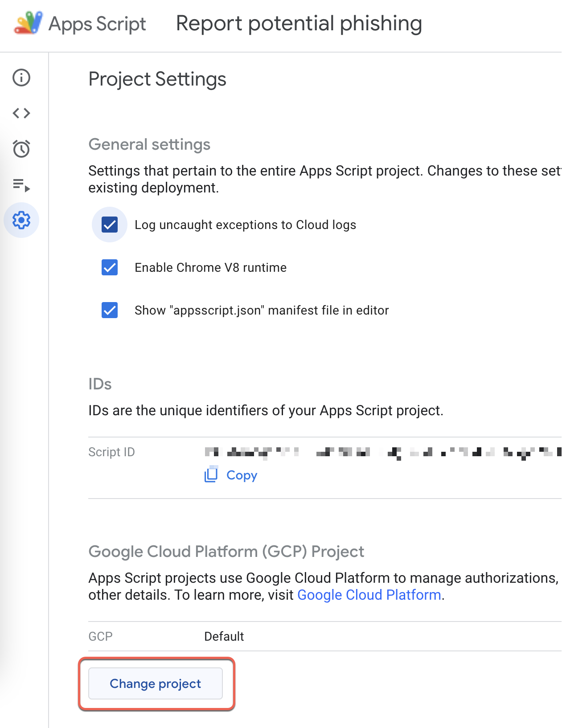
Task: Click the Script ID label
Action: click(x=111, y=452)
